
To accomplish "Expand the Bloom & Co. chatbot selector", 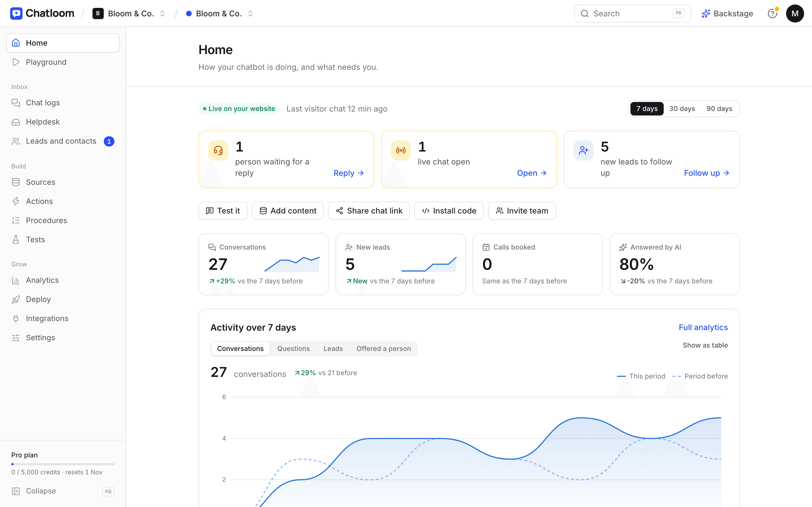I will 219,14.
